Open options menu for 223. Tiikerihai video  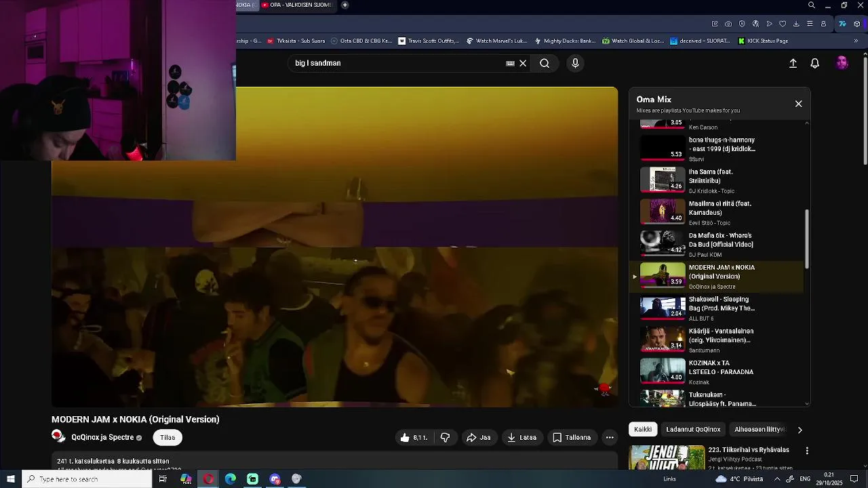pos(807,451)
